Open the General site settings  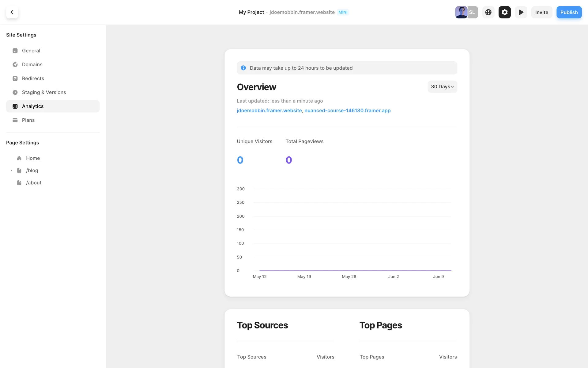click(31, 51)
